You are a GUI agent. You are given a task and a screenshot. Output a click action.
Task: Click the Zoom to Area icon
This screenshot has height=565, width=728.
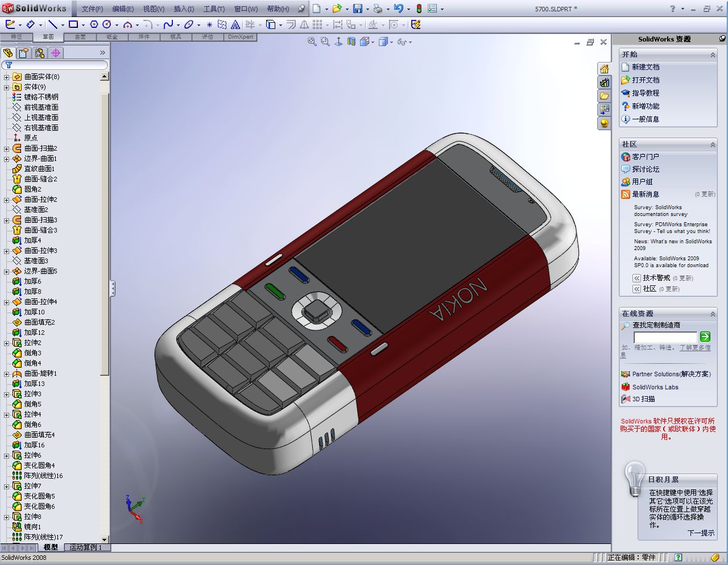(325, 41)
